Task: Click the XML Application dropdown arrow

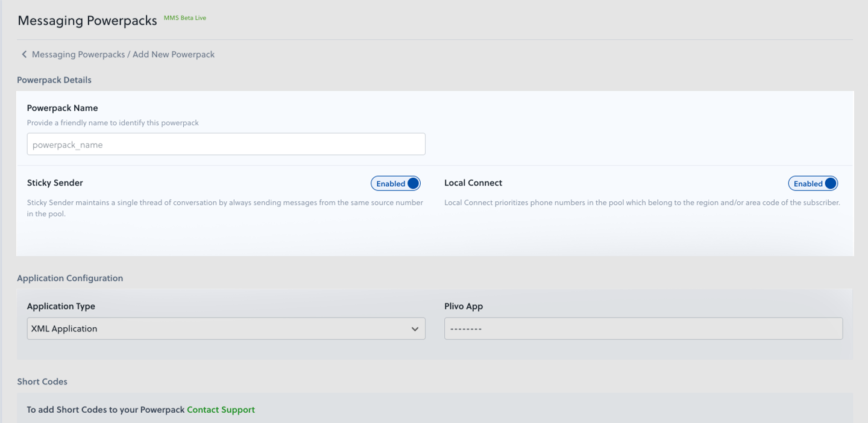Action: coord(415,329)
